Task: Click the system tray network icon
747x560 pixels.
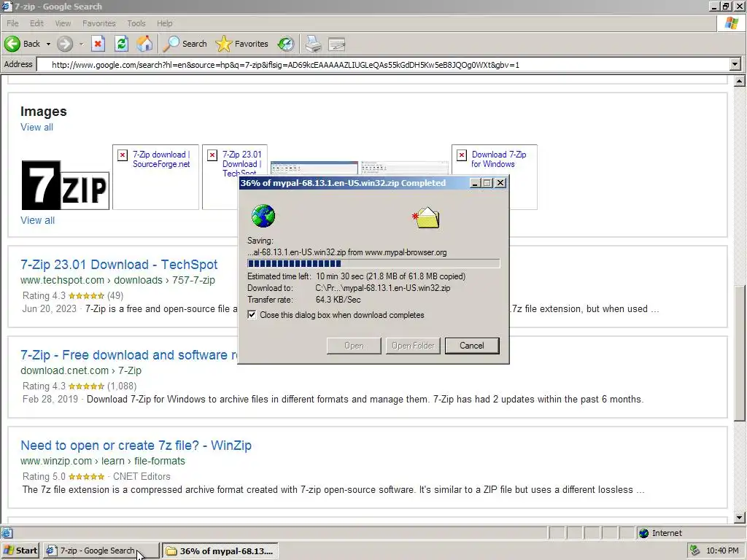Action: pos(695,551)
